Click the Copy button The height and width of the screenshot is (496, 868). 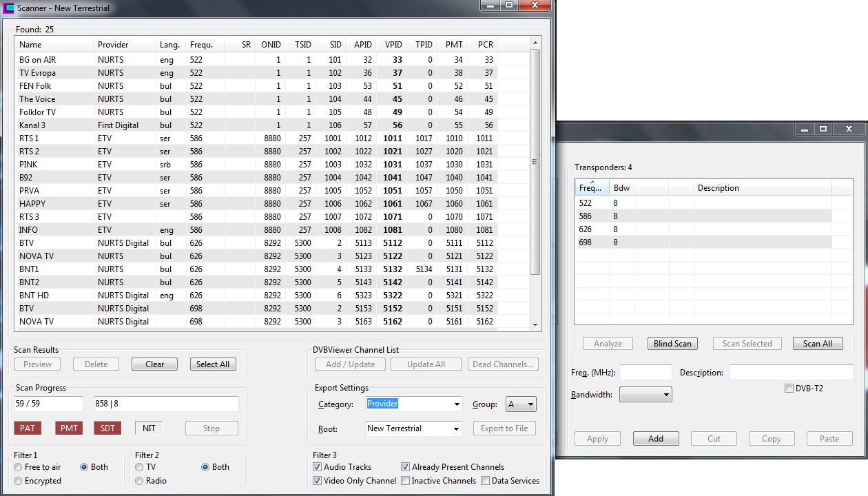click(772, 439)
